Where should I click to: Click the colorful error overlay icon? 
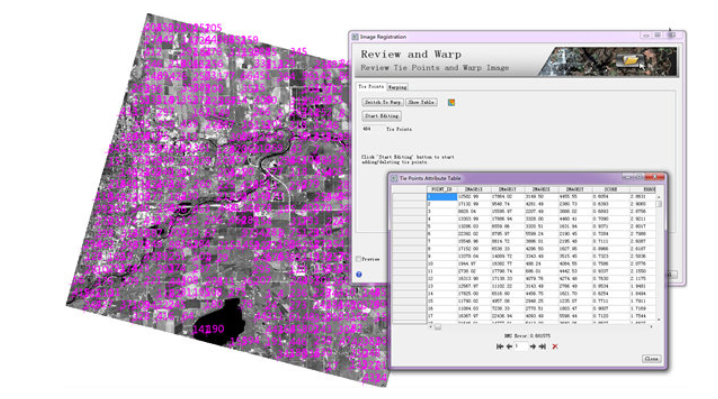click(x=451, y=102)
